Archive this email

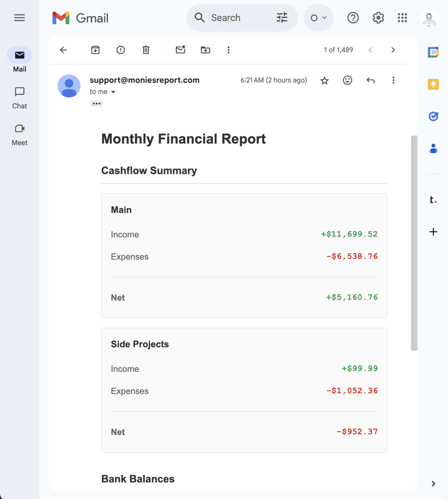click(x=95, y=50)
